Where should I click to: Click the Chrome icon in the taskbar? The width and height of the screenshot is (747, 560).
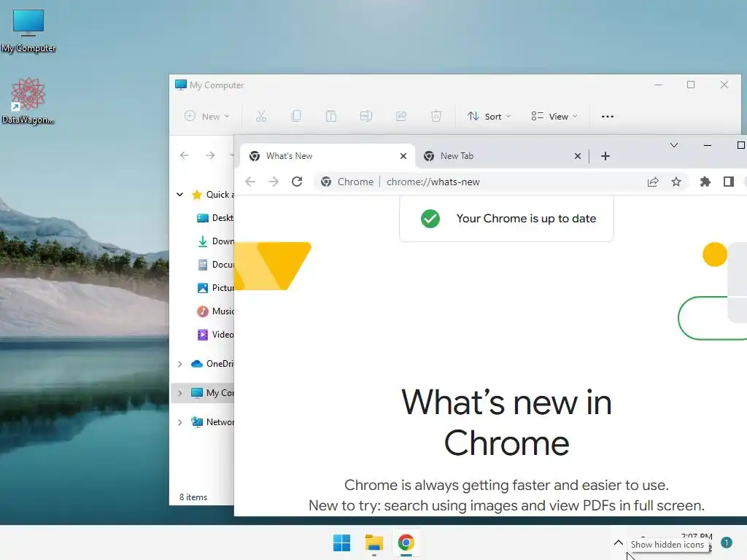(x=406, y=542)
